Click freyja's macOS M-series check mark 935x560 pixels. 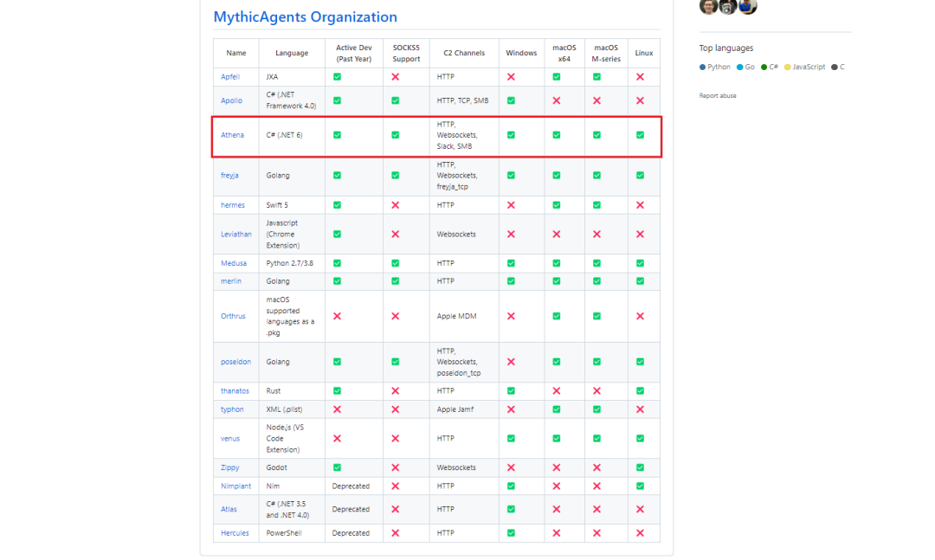(596, 176)
